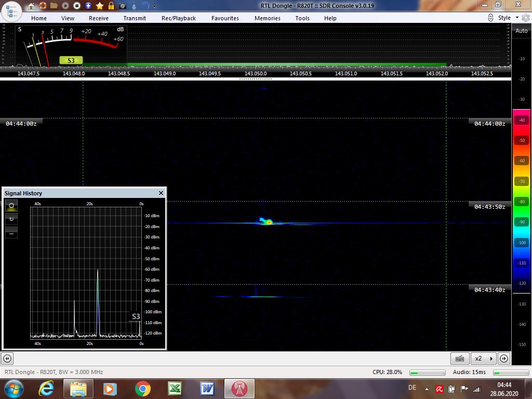Image resolution: width=532 pixels, height=399 pixels.
Task: Open the View ribbon tab
Action: click(68, 18)
